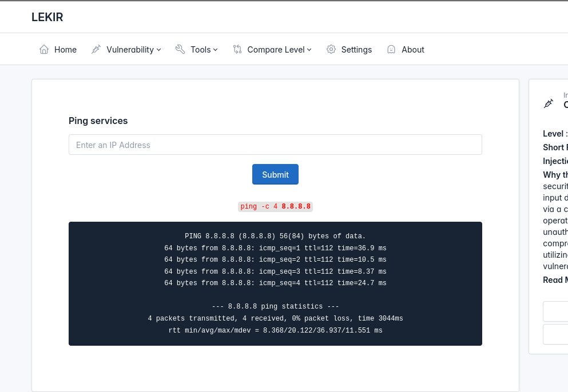Click the Compare Level branch icon
Viewport: 568px width, 392px height.
click(237, 50)
